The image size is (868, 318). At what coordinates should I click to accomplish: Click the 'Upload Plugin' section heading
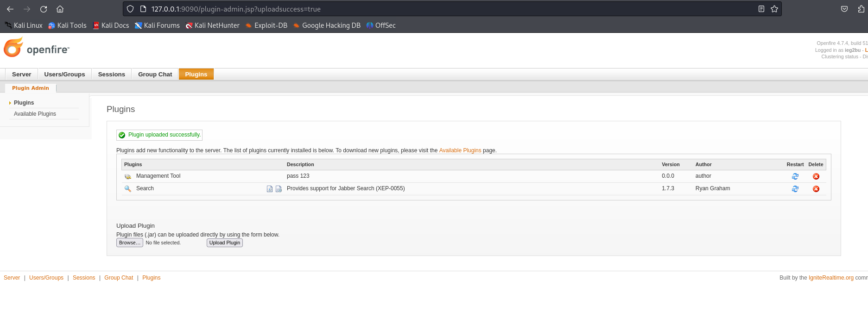pyautogui.click(x=135, y=226)
